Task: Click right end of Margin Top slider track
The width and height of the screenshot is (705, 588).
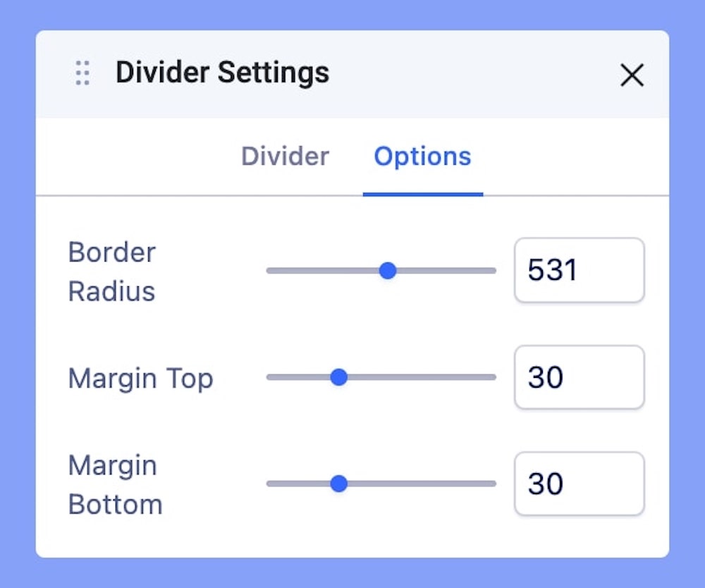Action: pos(493,378)
